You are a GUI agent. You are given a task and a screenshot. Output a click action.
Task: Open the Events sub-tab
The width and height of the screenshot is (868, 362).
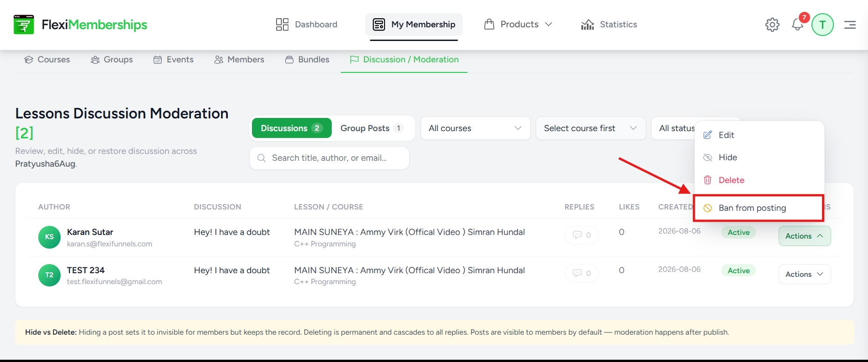(x=173, y=60)
